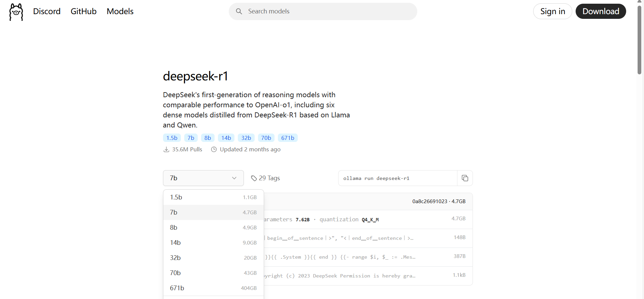The height and width of the screenshot is (299, 644).
Task: Click the clock icon near Updated 2 months ago
Action: [x=214, y=149]
